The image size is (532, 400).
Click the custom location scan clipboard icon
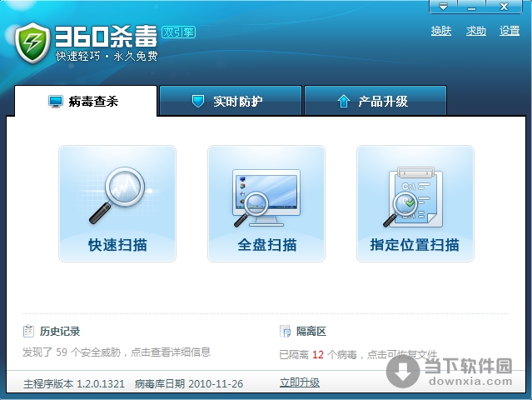(x=413, y=197)
